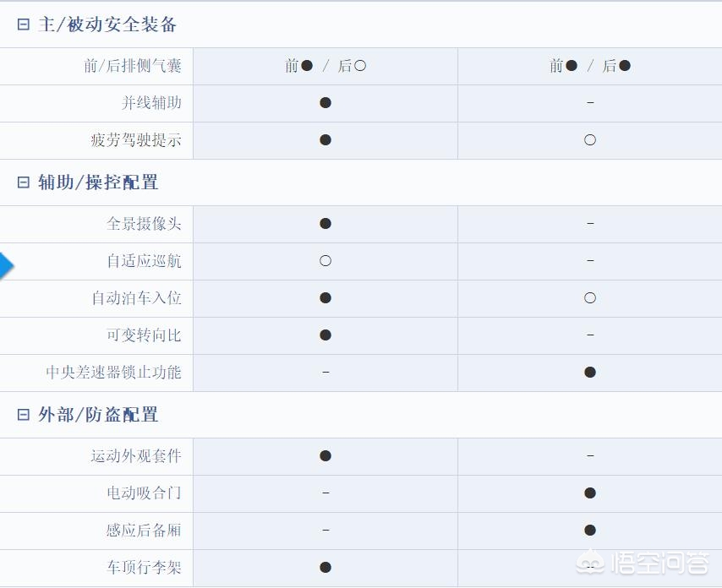Click the 运动外观套件 label

[136, 456]
